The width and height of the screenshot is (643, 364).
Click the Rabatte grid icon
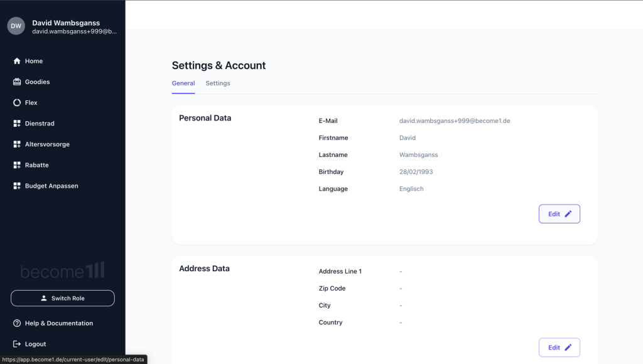pos(17,165)
